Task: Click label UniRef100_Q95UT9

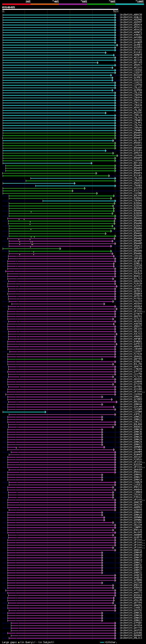Action: pyautogui.click(x=131, y=153)
